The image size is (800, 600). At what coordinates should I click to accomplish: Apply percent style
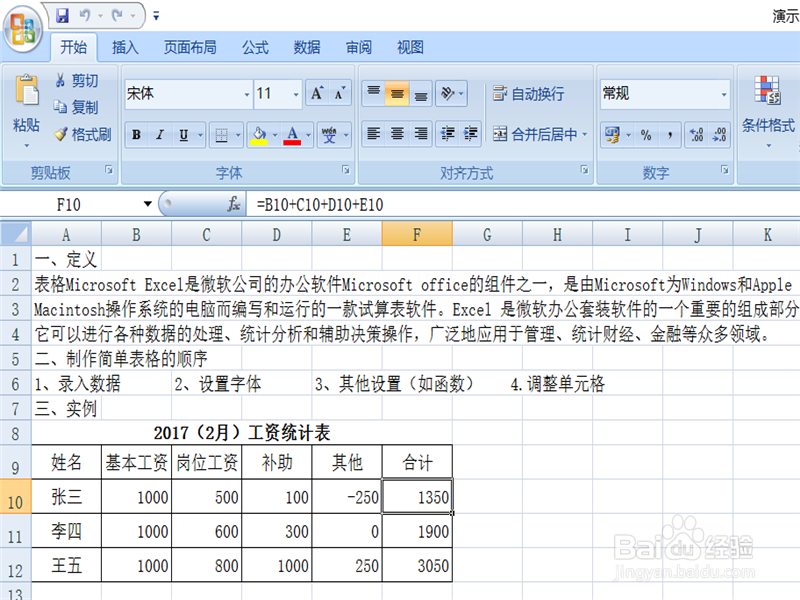[646, 135]
